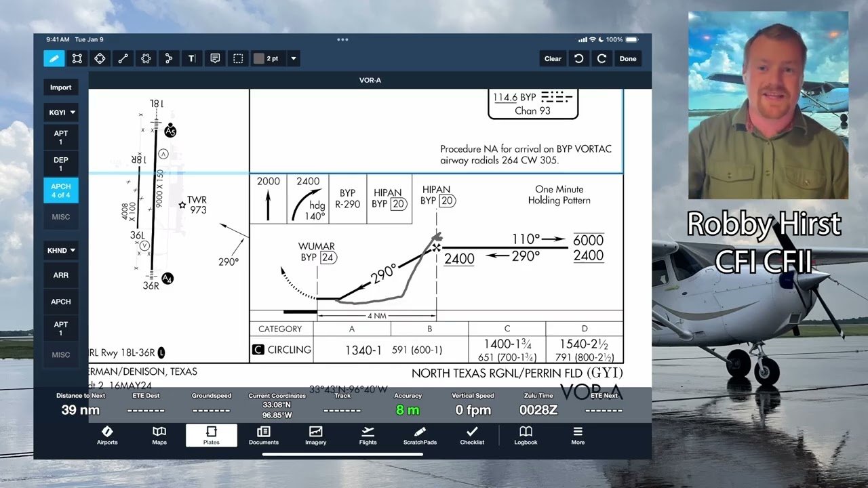This screenshot has width=868, height=488.
Task: Open KGYI DEP plates
Action: (61, 164)
